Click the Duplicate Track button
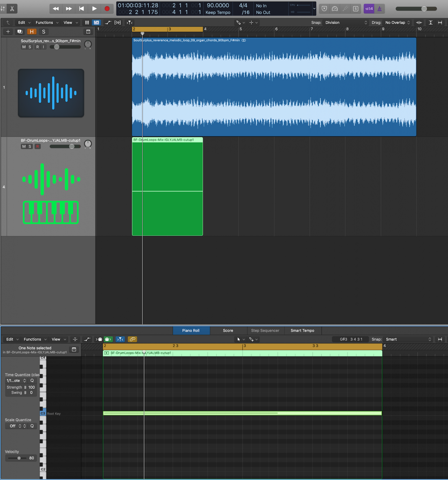 pos(20,32)
